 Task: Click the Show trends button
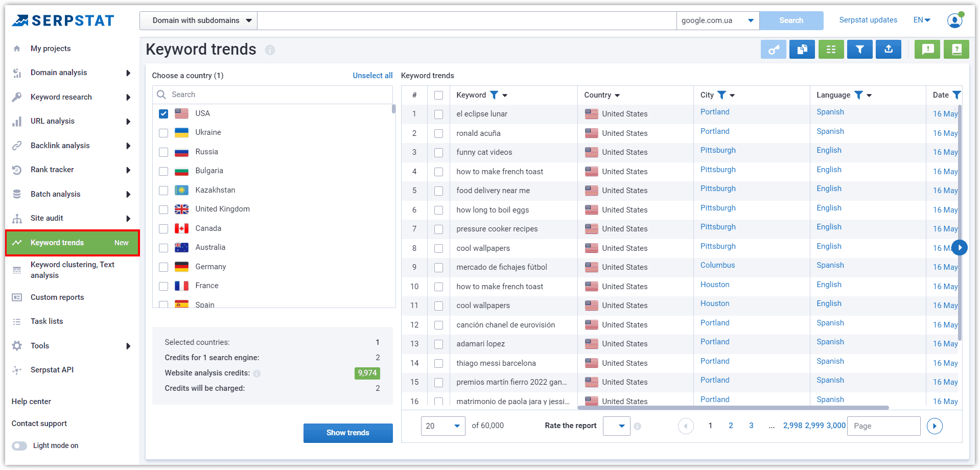pos(348,433)
